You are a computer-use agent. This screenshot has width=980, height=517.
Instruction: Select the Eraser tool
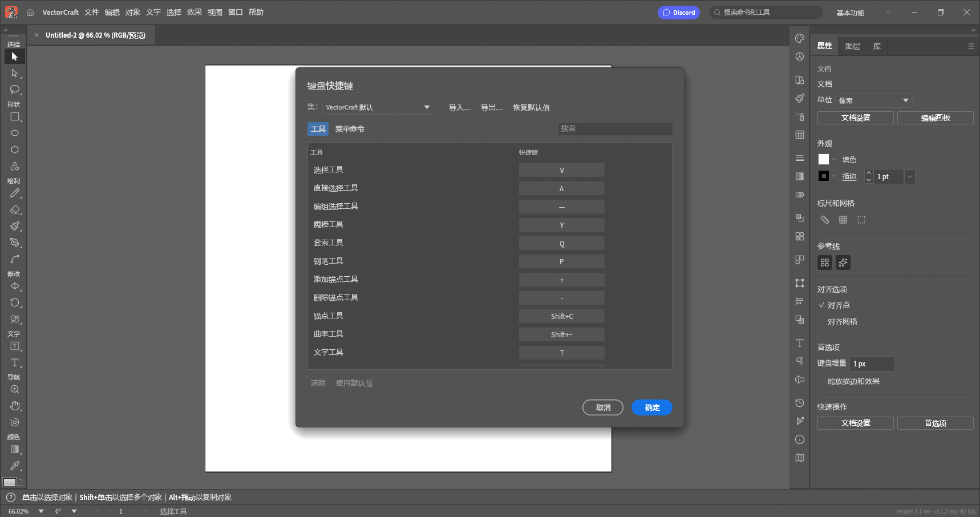pos(14,209)
